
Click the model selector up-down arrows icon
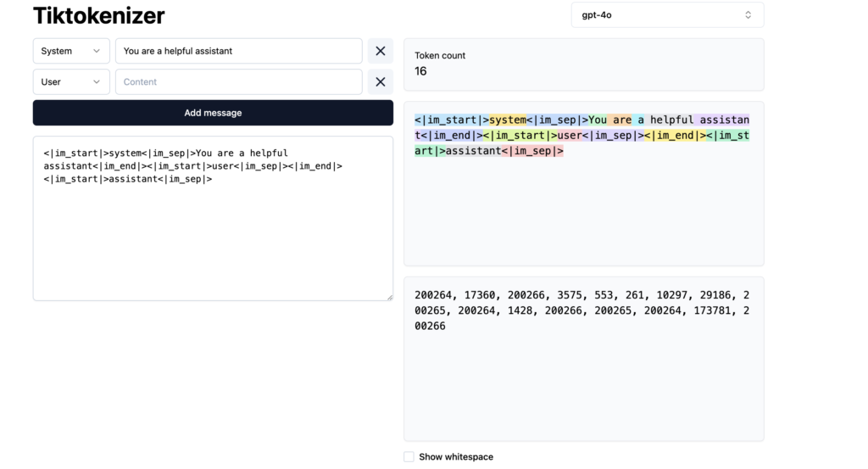(x=748, y=15)
